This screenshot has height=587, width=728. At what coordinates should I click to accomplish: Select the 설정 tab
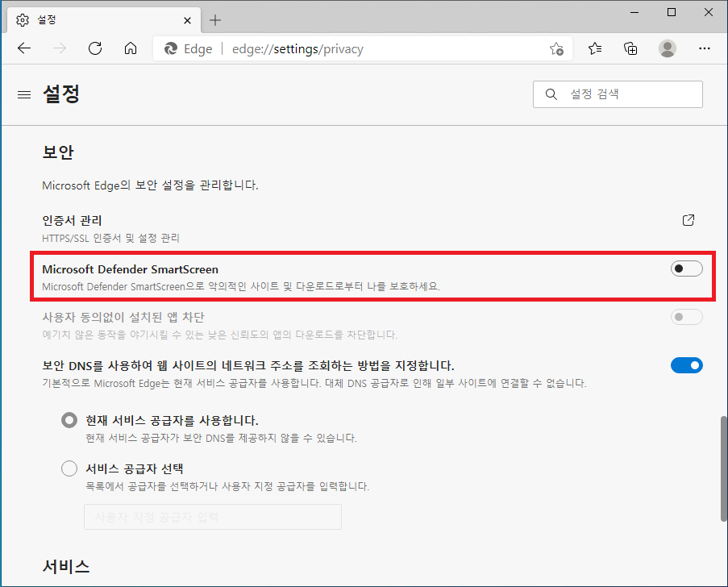104,20
